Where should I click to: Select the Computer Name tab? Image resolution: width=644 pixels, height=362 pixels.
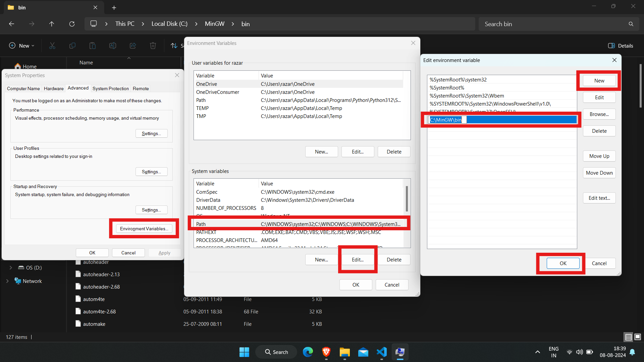[x=23, y=88]
